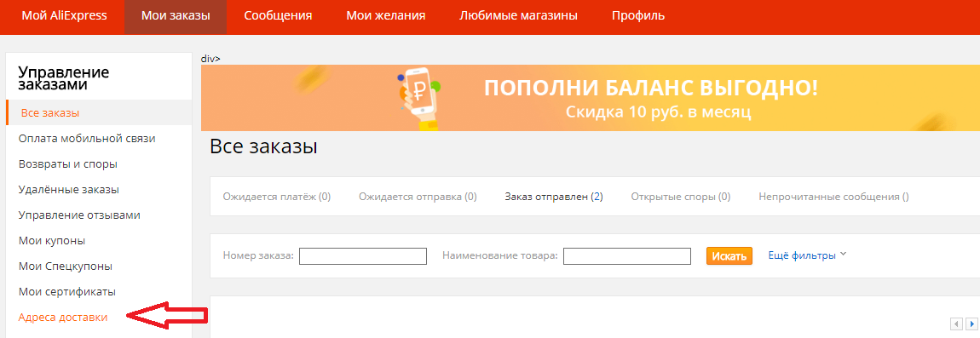Click the Управление заказами sidebar heading
The image size is (980, 338).
pos(64,78)
